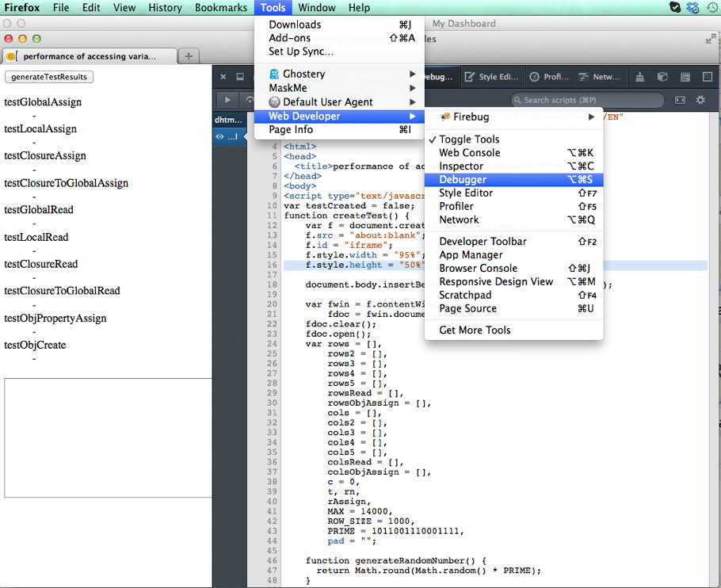
Task: Toggle the eye icon on source entry
Action: [219, 137]
